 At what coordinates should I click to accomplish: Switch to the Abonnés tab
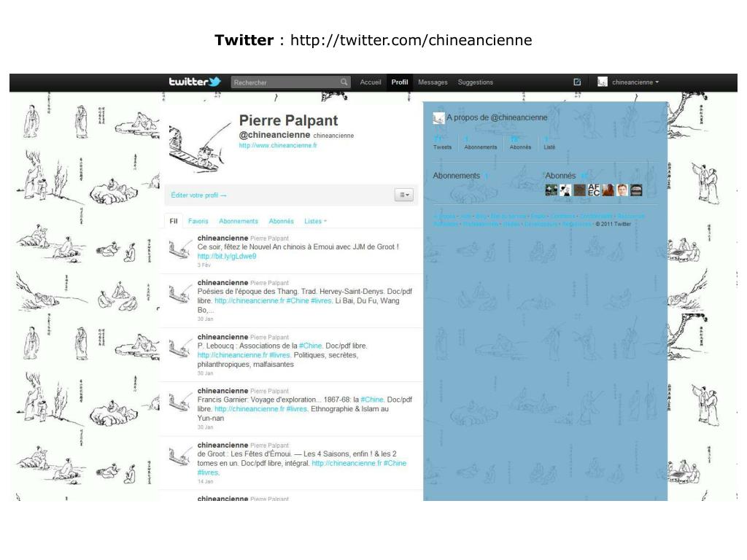click(x=281, y=221)
